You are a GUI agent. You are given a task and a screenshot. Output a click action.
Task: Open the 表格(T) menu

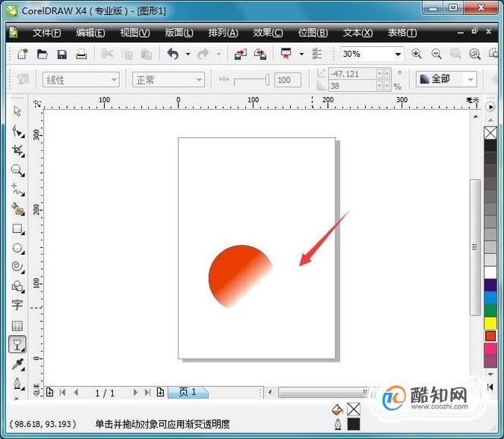coord(402,33)
